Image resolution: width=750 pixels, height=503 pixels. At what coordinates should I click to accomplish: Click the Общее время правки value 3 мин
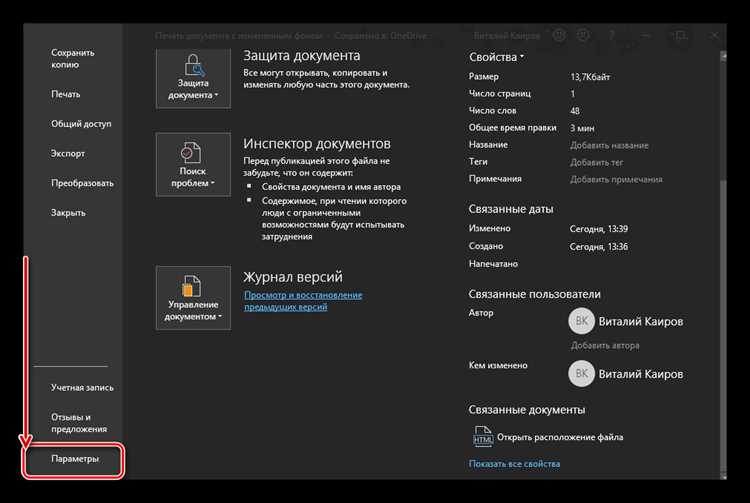coord(582,128)
